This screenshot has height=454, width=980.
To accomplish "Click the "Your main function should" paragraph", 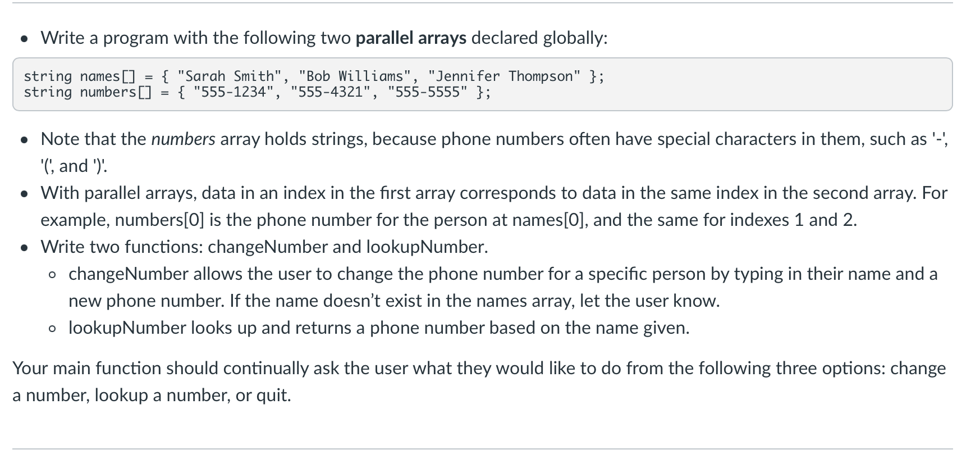I will pos(479,382).
